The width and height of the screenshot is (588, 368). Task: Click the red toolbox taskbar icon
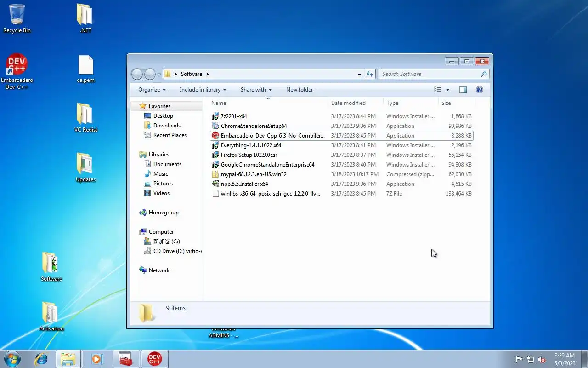125,359
